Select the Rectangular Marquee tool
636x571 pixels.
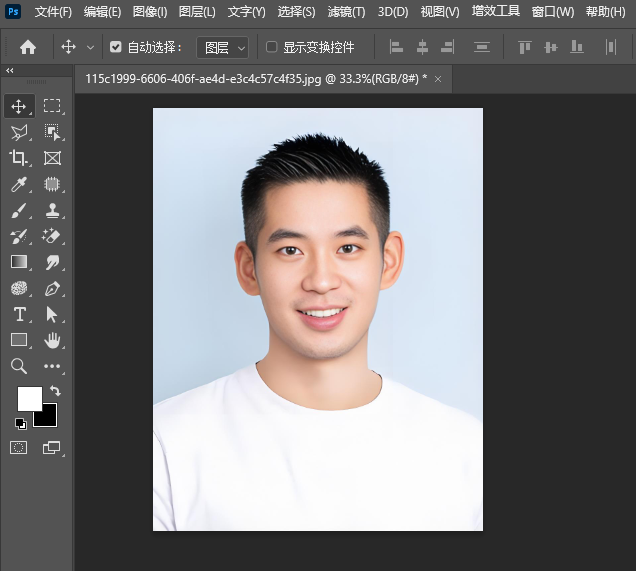52,106
